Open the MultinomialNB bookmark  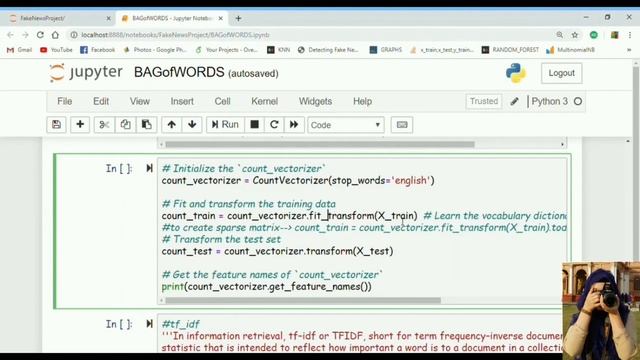click(570, 50)
